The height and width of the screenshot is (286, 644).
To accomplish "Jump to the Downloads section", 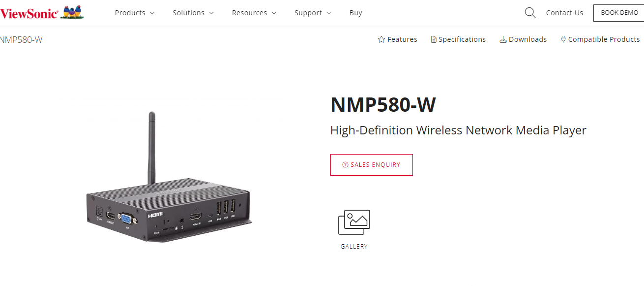I will [x=527, y=39].
